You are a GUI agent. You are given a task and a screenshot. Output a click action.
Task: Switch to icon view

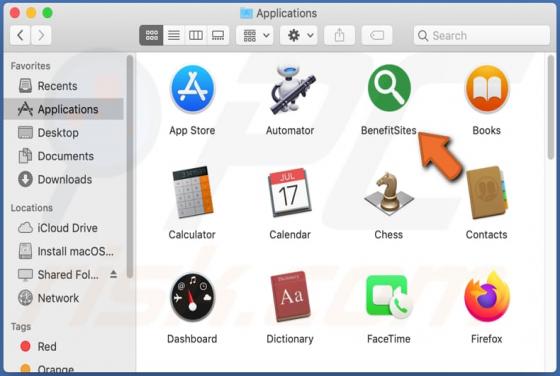tap(151, 35)
